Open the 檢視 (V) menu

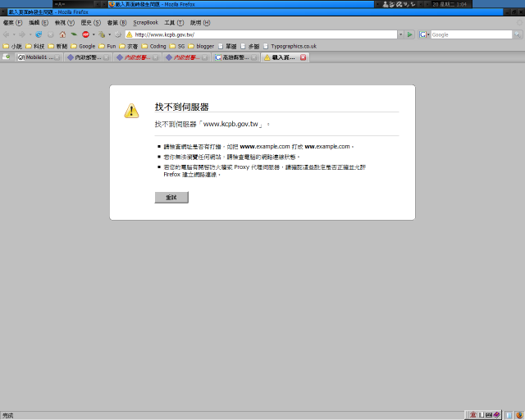coord(65,23)
